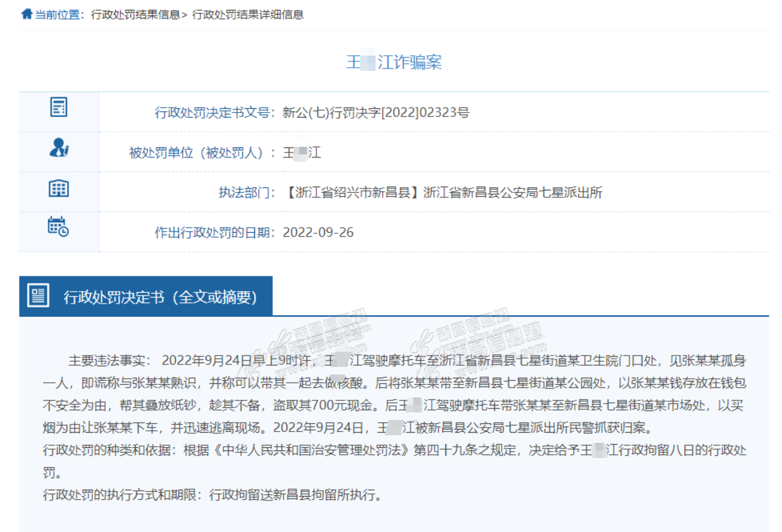This screenshot has height=532, width=782.
Task: Click decision number 新公(七)行罚决字[2022]02323号
Action: (376, 113)
